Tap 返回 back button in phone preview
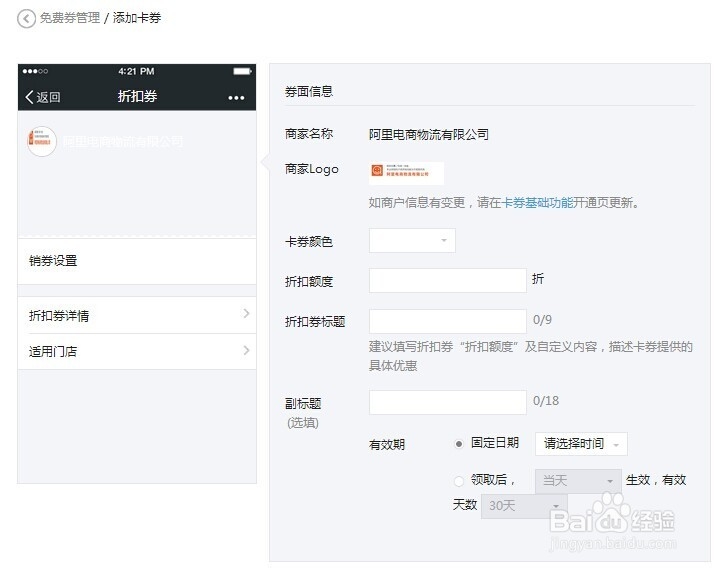Image resolution: width=716 pixels, height=568 pixels. pos(43,97)
